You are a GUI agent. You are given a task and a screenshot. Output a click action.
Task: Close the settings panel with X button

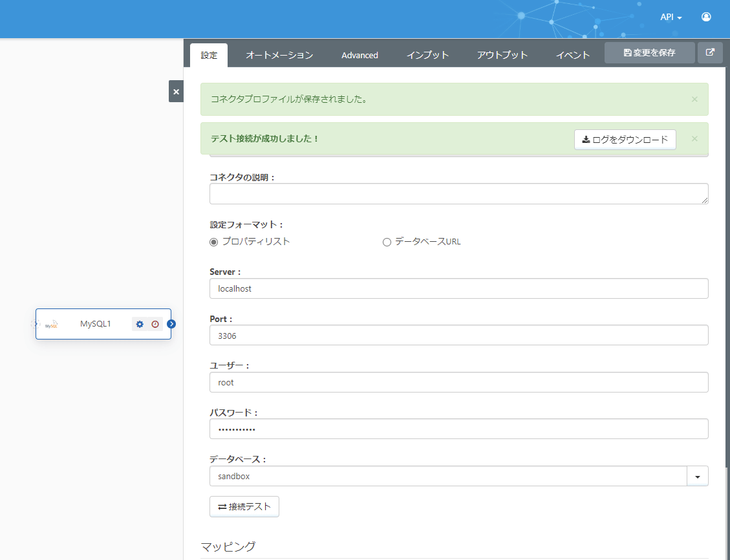(x=176, y=92)
